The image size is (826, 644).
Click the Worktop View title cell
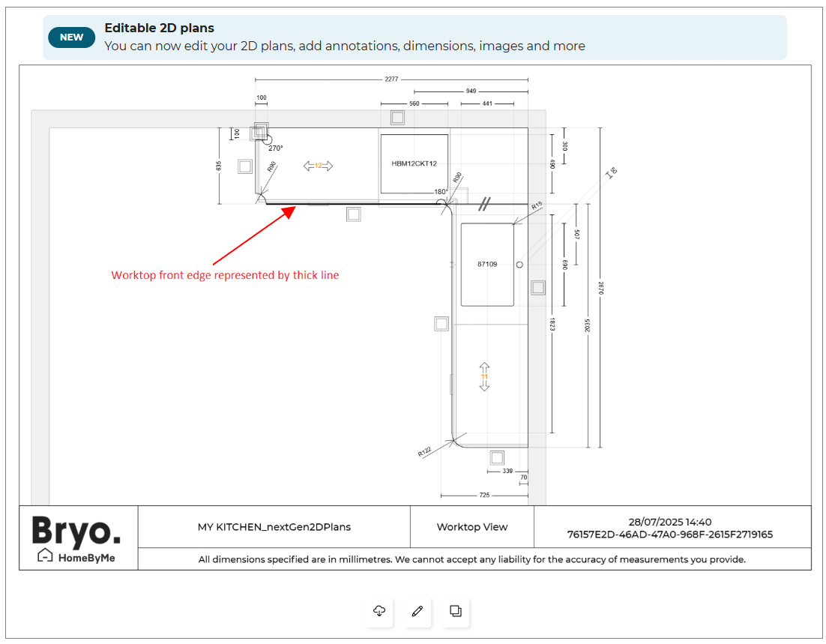tap(471, 527)
